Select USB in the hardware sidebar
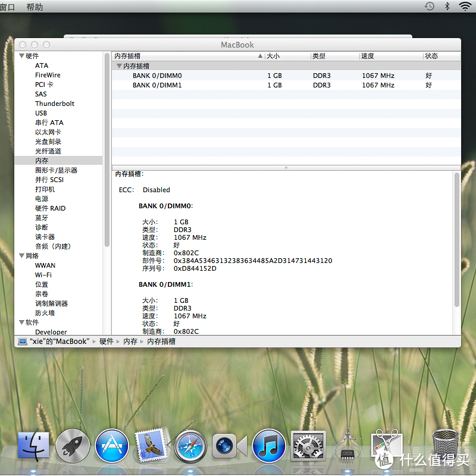Image resolution: width=476 pixels, height=476 pixels. tap(40, 113)
